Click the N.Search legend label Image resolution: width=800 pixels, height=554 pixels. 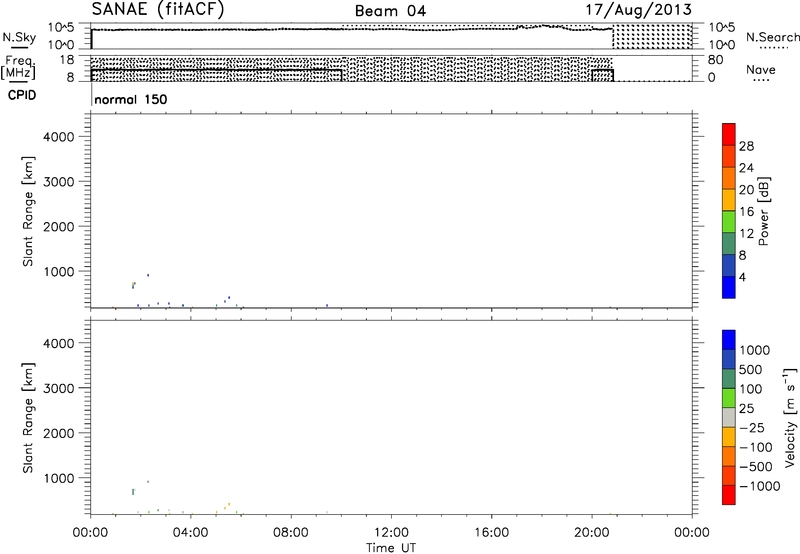point(772,37)
